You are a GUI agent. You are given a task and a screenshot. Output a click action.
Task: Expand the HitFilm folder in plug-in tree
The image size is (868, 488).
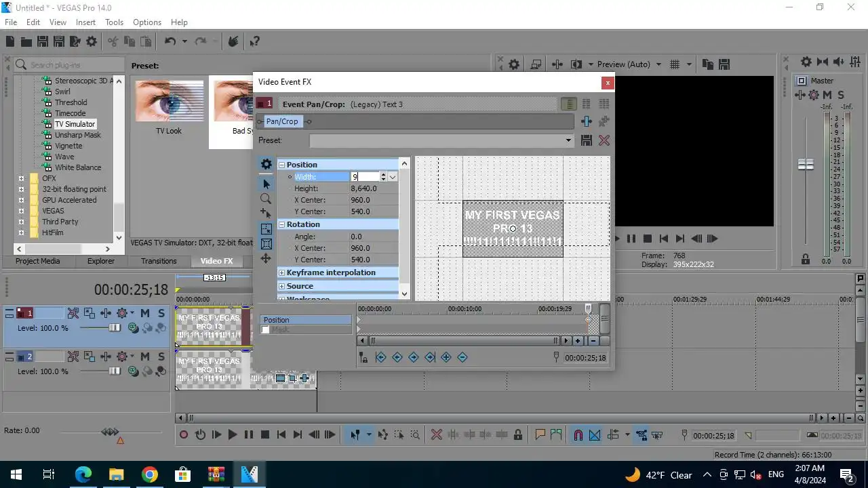coord(21,232)
